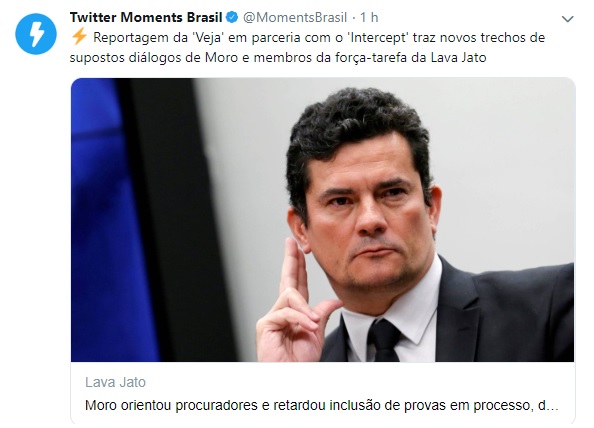Visit the @MomentsBrasil handle link

[295, 17]
